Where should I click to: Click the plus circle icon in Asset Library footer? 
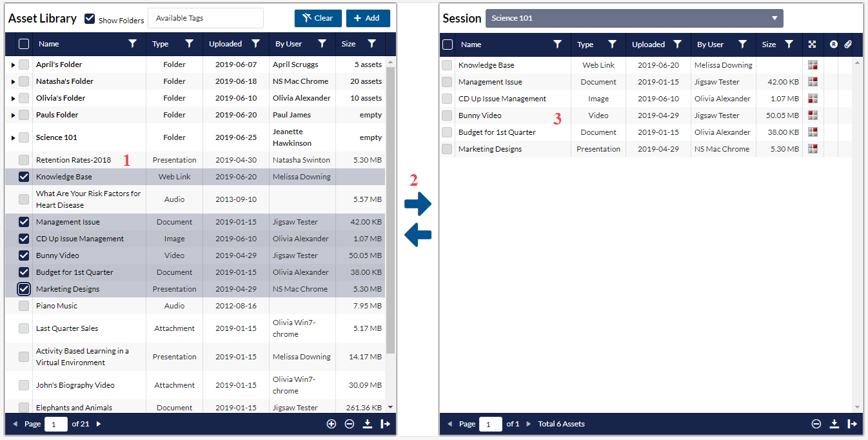(x=331, y=424)
